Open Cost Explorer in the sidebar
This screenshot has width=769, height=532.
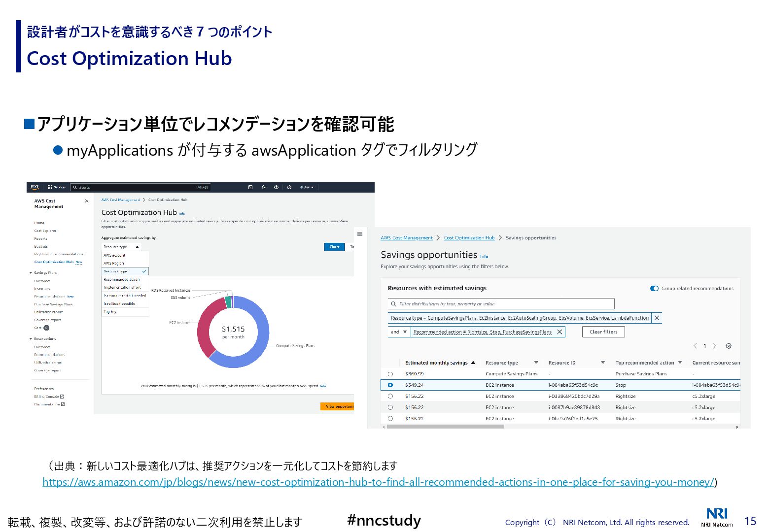[45, 231]
